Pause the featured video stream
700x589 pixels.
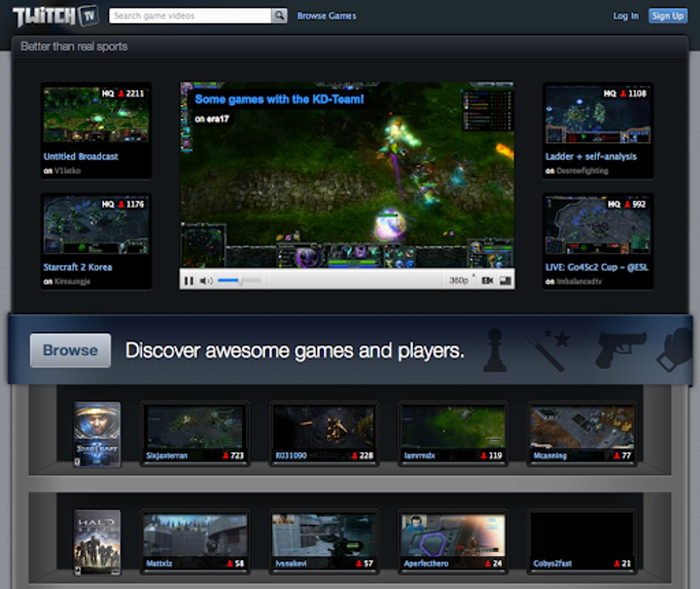pyautogui.click(x=188, y=281)
